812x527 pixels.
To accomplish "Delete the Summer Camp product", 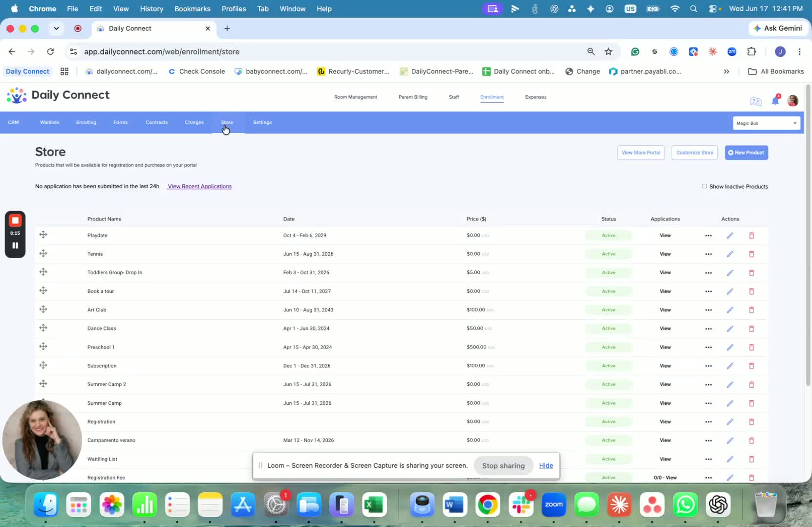I will 751,403.
